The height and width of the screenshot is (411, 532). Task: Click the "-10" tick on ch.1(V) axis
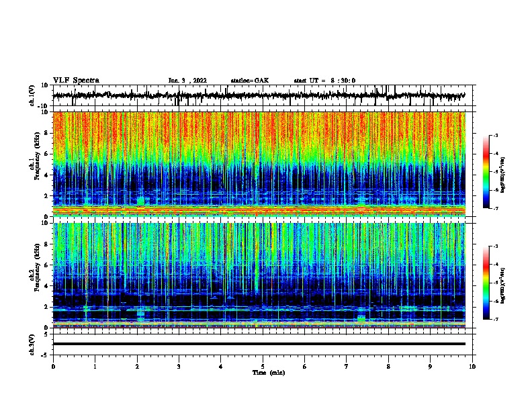(43, 106)
